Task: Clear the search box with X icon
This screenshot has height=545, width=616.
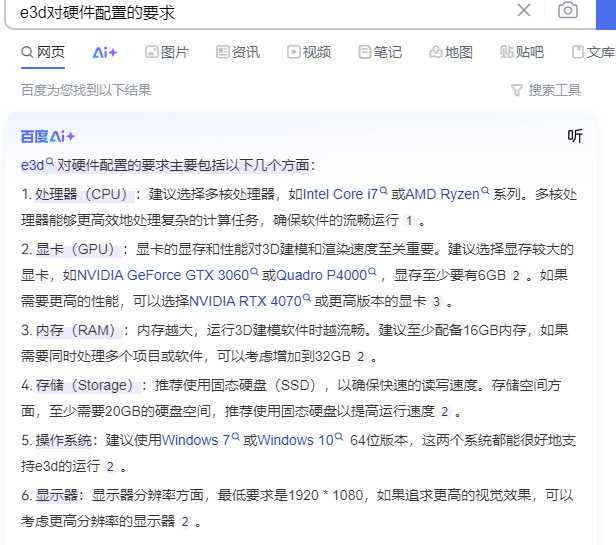Action: pyautogui.click(x=524, y=10)
